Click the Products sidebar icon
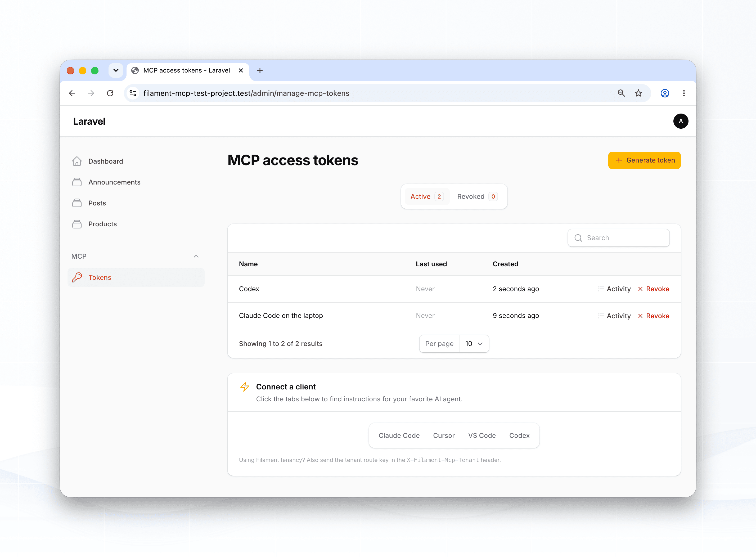Screen dimensions: 756x557 click(77, 224)
